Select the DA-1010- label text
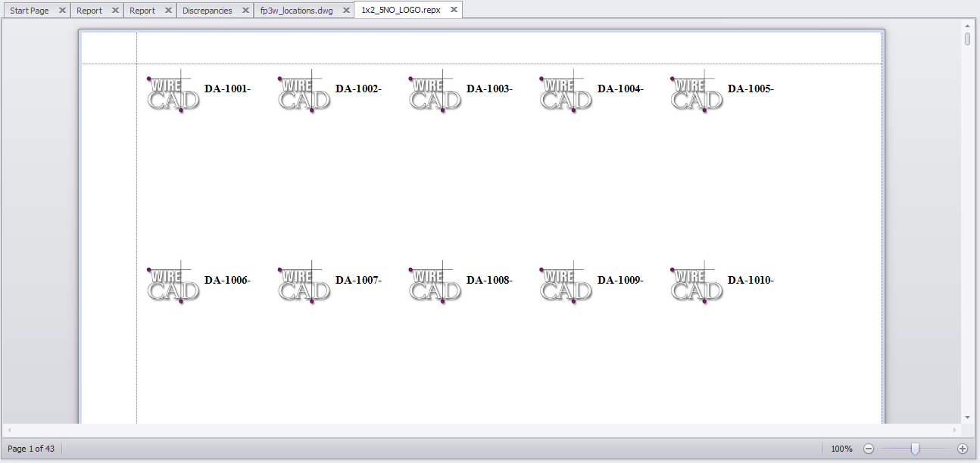 point(751,280)
